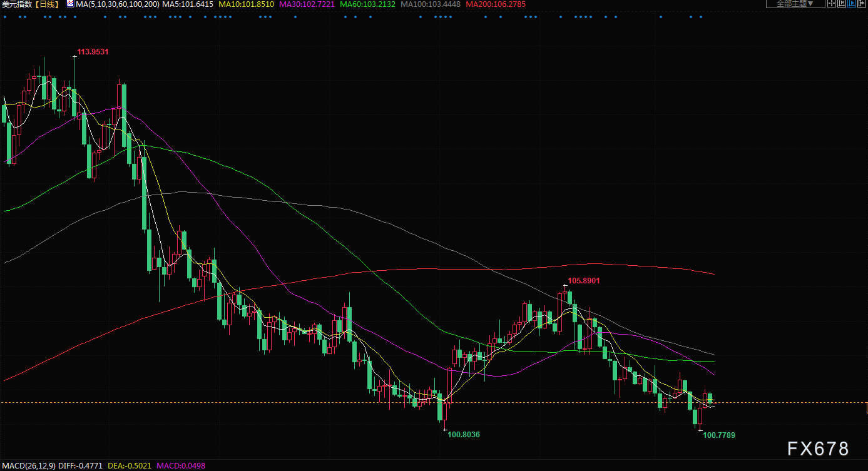Click the MA5:101.6415 value label
The width and height of the screenshot is (868, 471).
pyautogui.click(x=188, y=4)
